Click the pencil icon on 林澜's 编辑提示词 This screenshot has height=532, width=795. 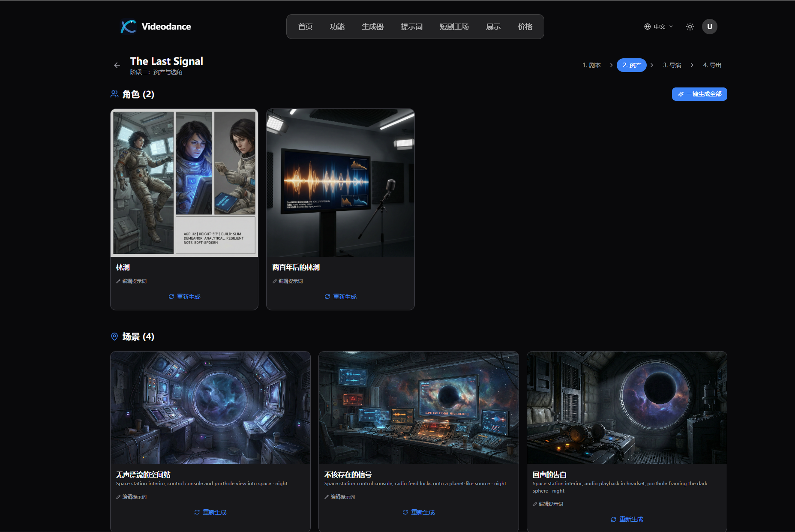point(119,281)
